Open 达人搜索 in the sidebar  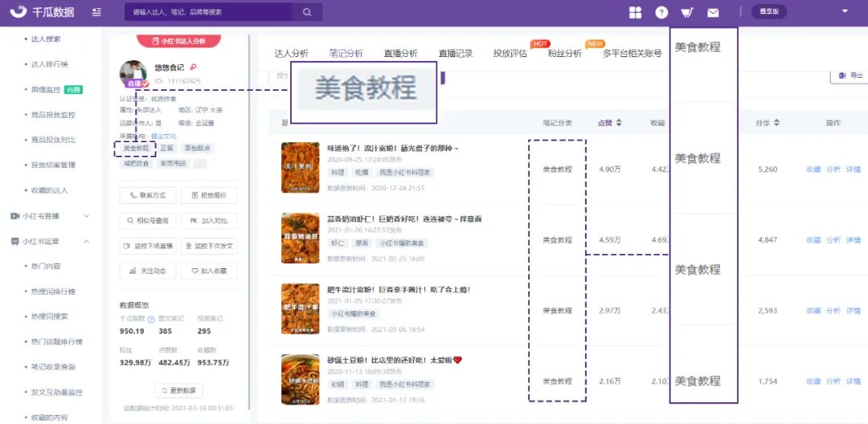click(x=46, y=39)
